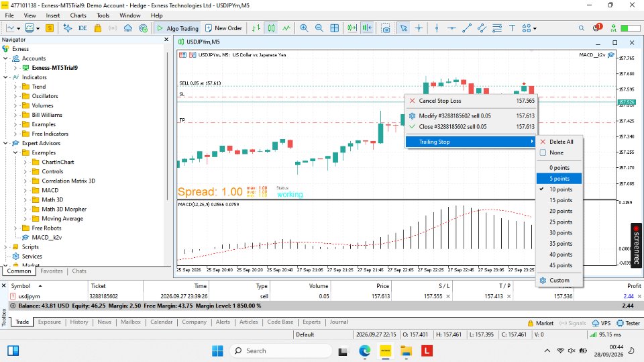The image size is (644, 362).
Task: Select Cancel Stop Loss menu entry
Action: (472, 100)
